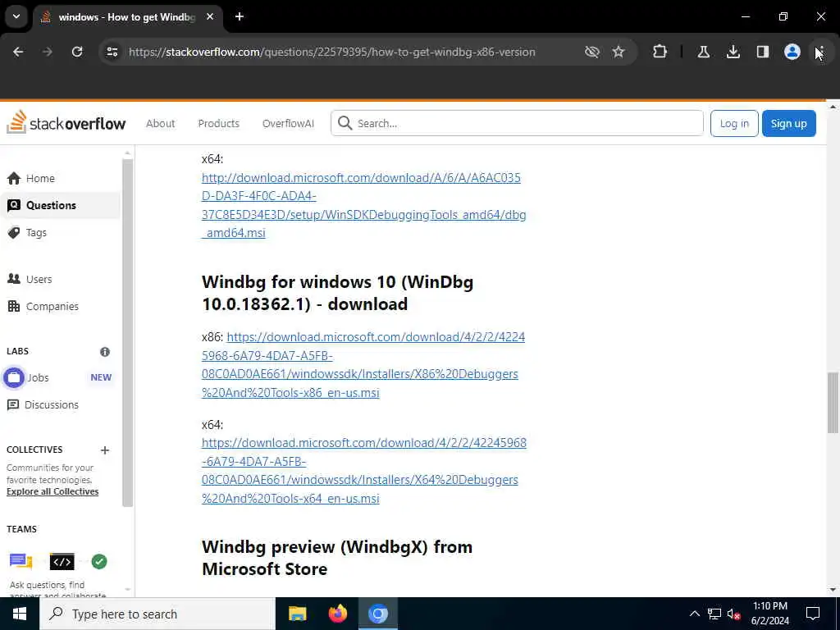Click the Labs info icon
The image size is (840, 630).
[x=105, y=352]
